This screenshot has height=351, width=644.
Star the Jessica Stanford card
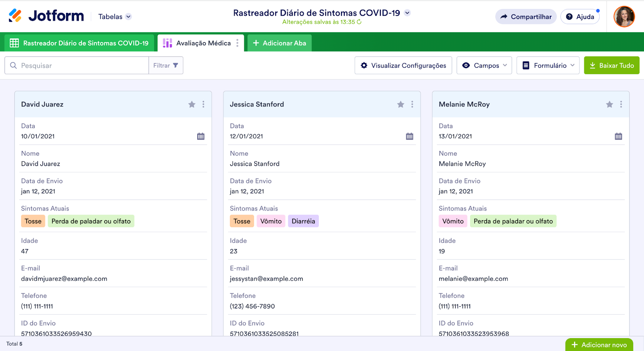pos(400,104)
